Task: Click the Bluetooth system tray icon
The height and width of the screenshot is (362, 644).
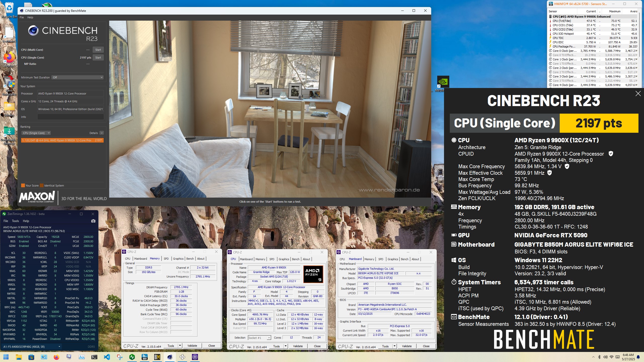Action: click(599, 357)
